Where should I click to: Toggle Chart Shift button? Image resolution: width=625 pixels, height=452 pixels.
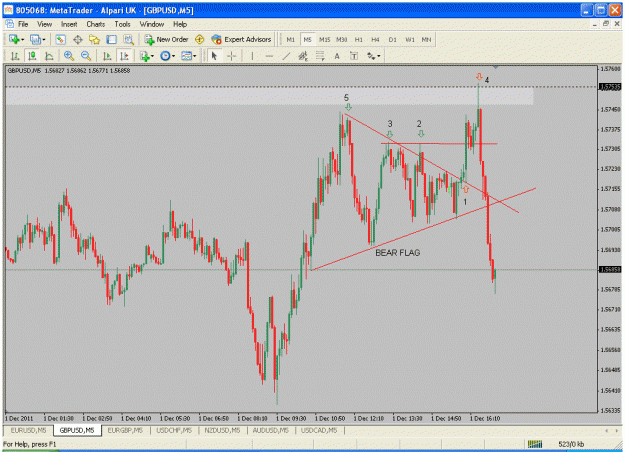(124, 56)
